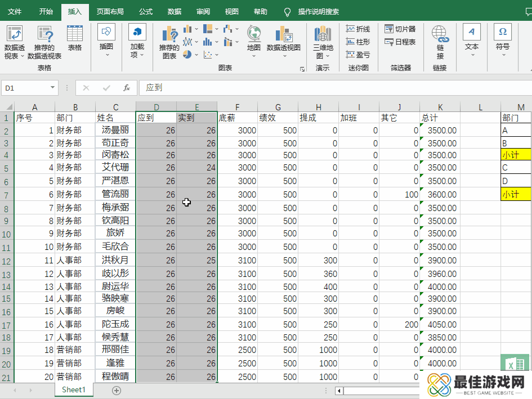The image size is (532, 399).
Task: Open the Charts group dialog launcher
Action: 302,69
